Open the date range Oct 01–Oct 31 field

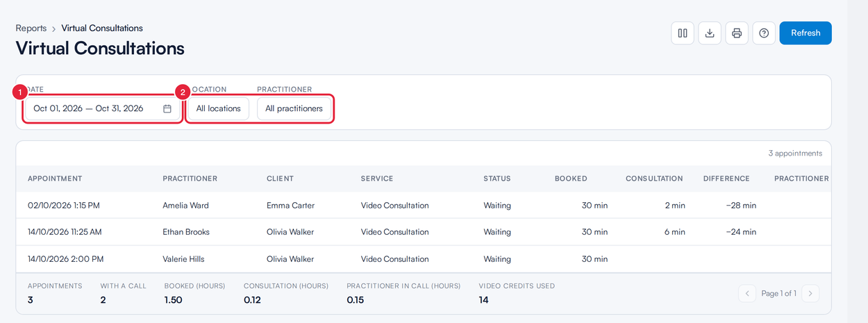point(102,108)
